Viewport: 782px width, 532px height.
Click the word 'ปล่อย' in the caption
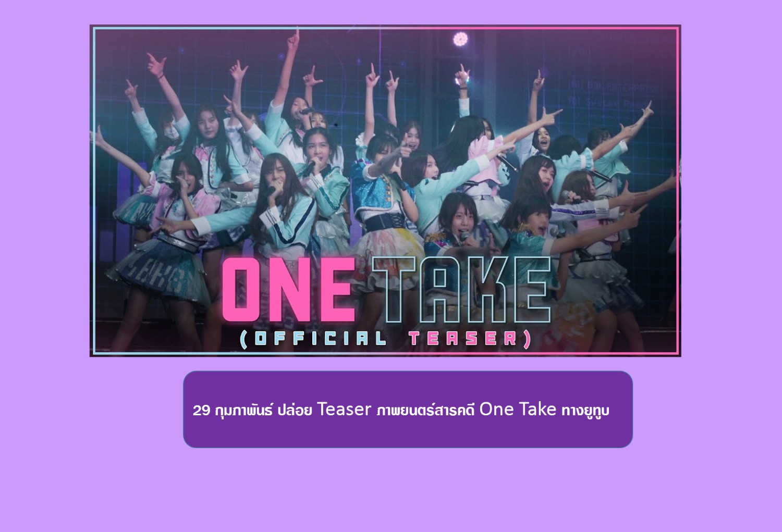(295, 410)
